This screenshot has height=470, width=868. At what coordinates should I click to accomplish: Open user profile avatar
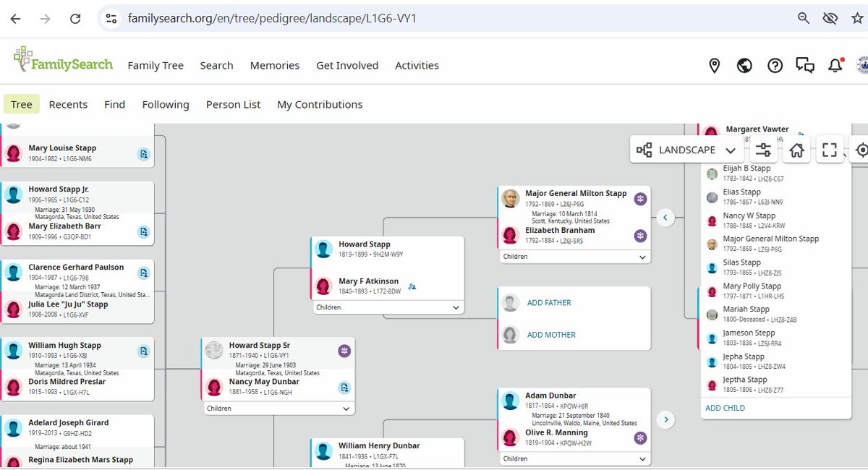pyautogui.click(x=863, y=66)
